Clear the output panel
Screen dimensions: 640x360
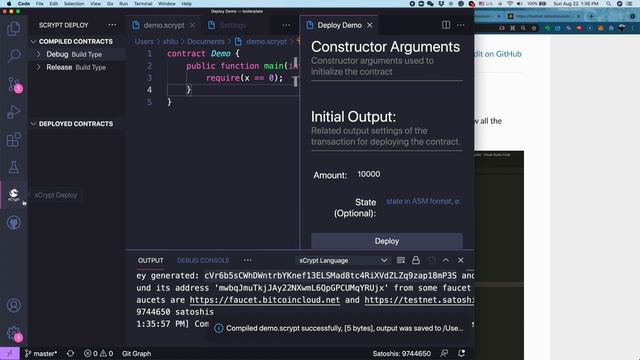pos(401,260)
